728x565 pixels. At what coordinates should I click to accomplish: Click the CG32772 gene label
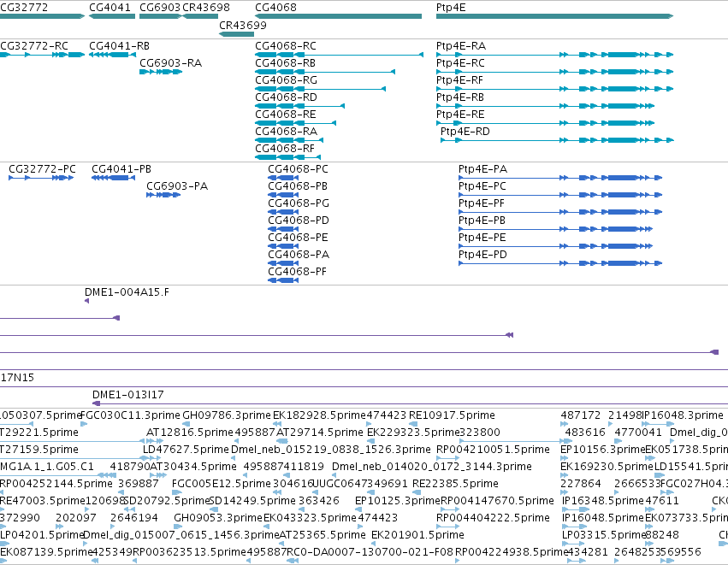tap(24, 8)
